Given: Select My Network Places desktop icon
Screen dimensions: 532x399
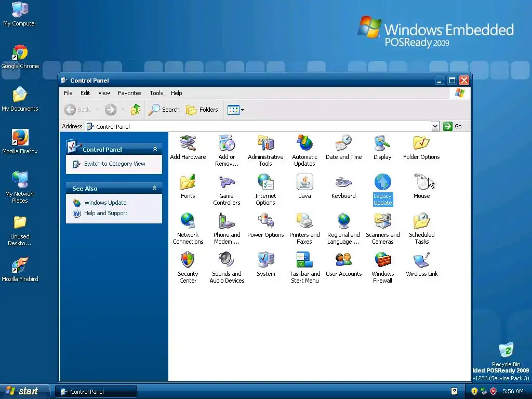Looking at the screenshot, I should (20, 188).
